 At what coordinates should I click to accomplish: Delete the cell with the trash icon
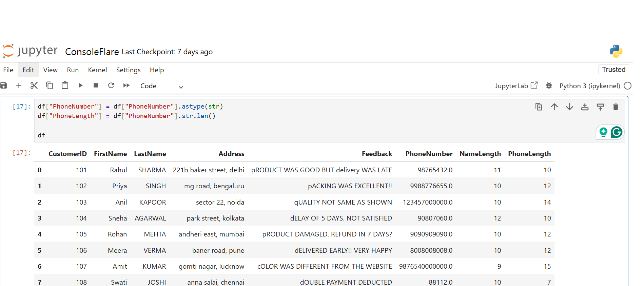[616, 107]
